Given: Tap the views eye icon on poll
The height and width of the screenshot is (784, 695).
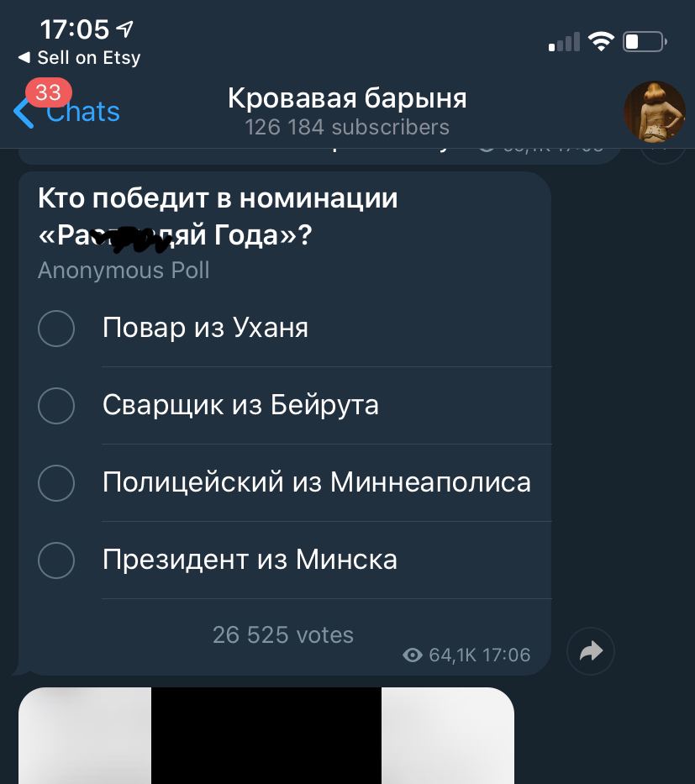Looking at the screenshot, I should (x=412, y=655).
